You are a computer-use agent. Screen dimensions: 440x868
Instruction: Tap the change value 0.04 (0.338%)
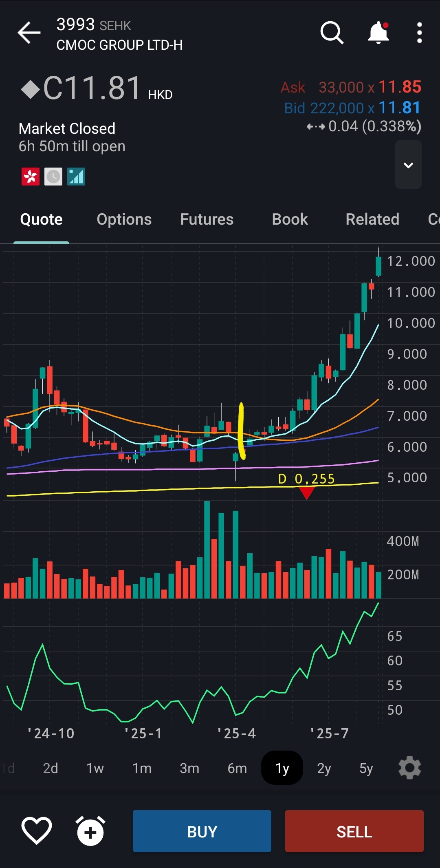(x=375, y=126)
